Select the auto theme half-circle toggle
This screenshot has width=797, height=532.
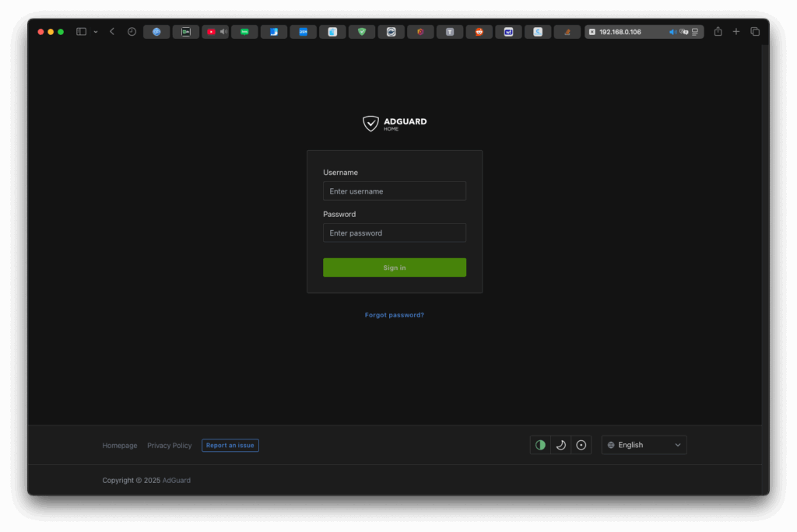(540, 445)
